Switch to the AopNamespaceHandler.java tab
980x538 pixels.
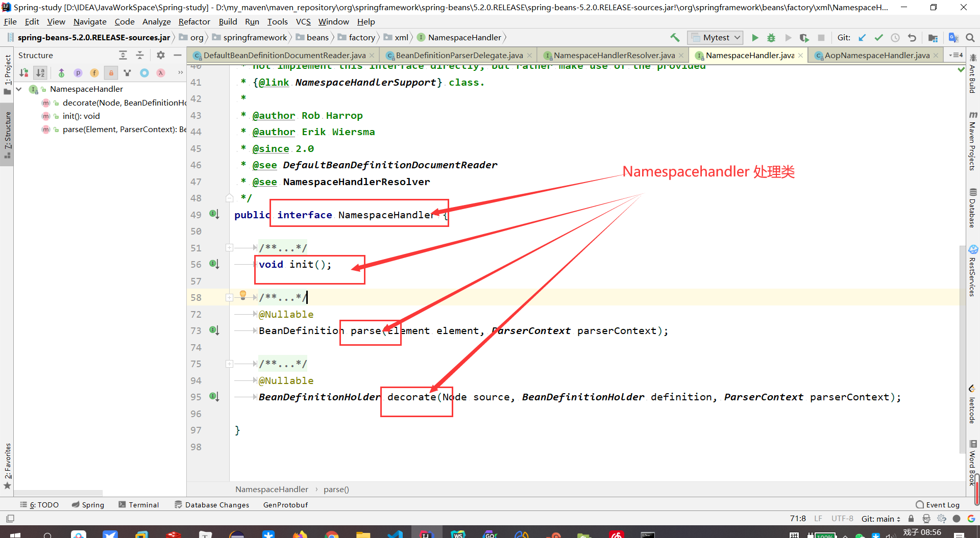[875, 55]
